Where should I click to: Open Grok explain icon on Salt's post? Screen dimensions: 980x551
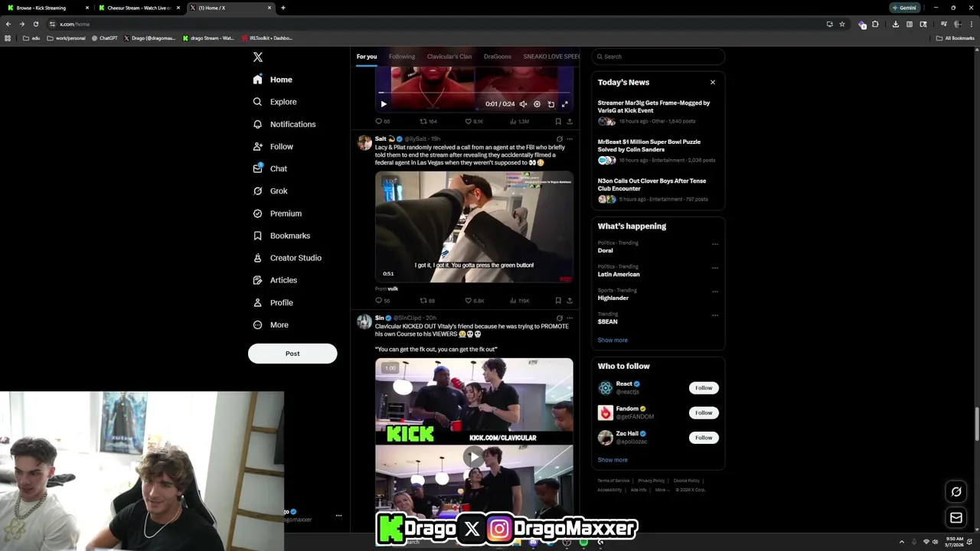[559, 139]
